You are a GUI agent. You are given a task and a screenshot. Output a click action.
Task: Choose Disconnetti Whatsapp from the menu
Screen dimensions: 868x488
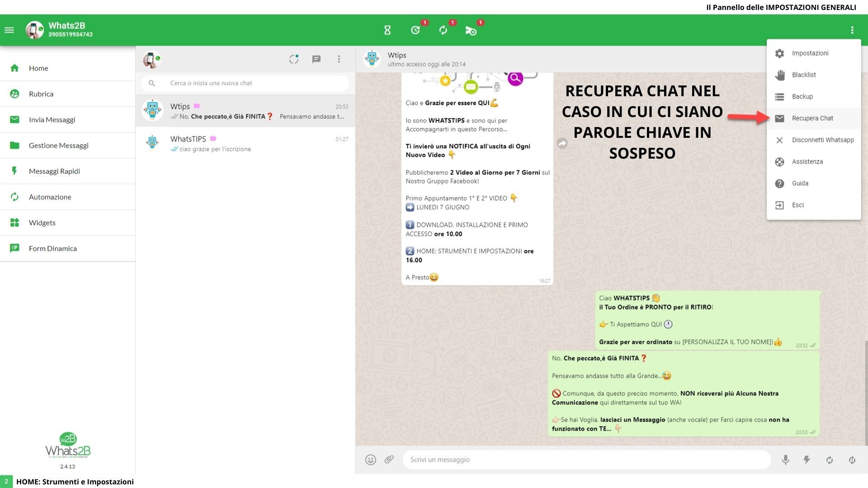[814, 140]
